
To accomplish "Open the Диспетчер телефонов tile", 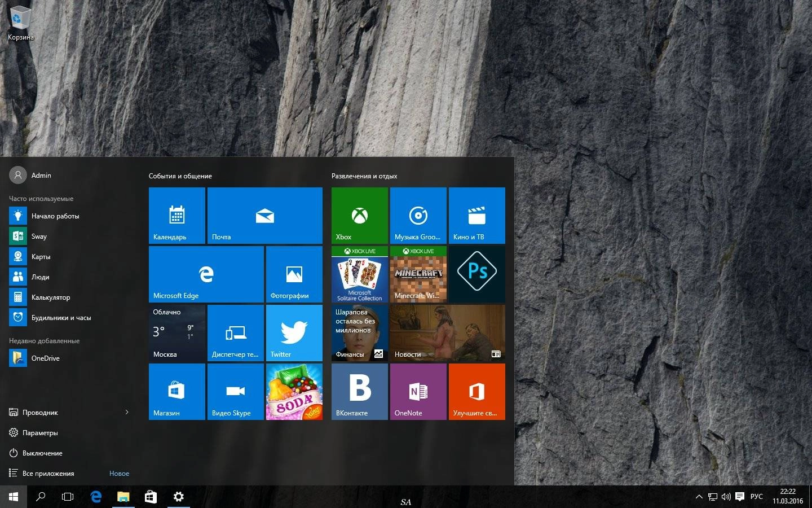I will 236,333.
